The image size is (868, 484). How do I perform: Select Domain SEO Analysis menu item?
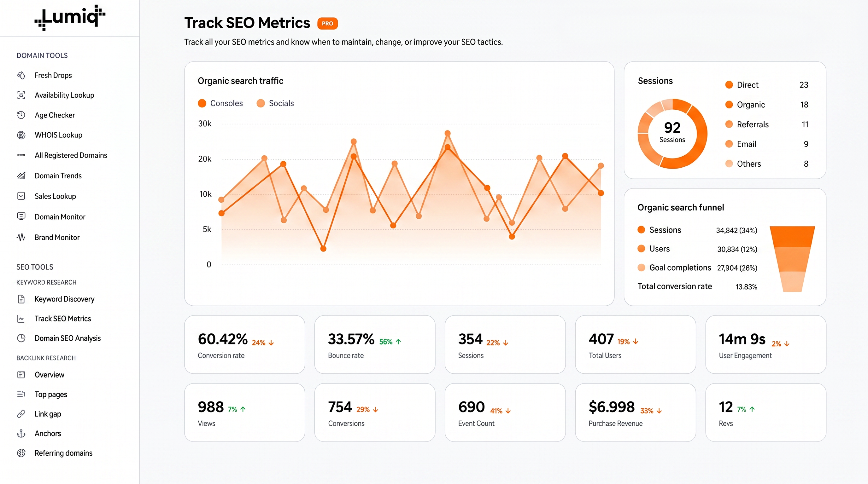click(68, 338)
